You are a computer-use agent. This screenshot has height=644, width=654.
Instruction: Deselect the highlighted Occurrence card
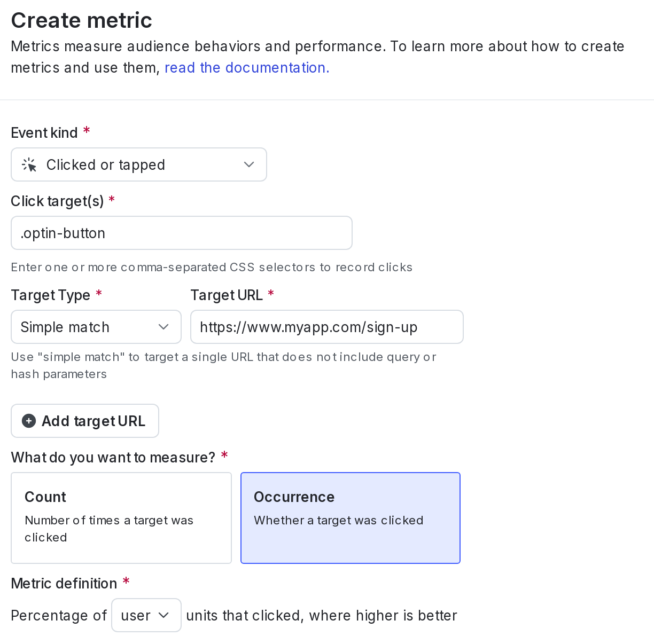click(350, 517)
